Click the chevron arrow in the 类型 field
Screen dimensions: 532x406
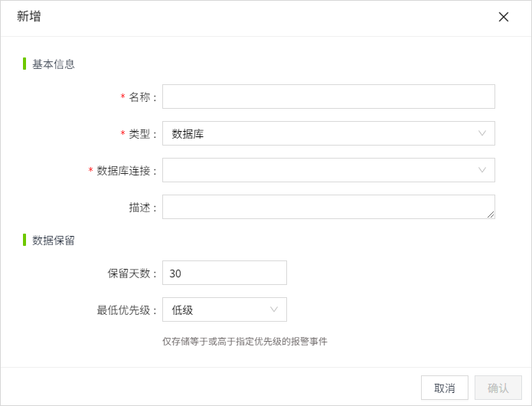click(482, 133)
